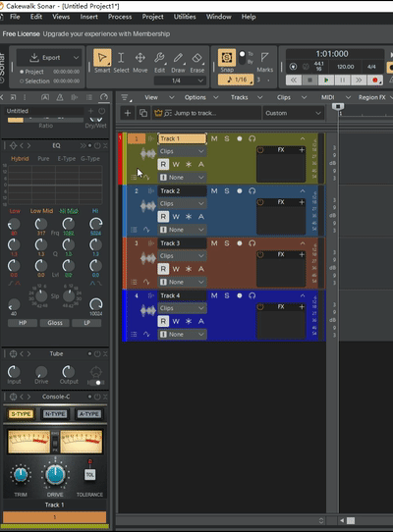This screenshot has width=393, height=532.
Task: Arm Track 3 for recording
Action: point(240,243)
